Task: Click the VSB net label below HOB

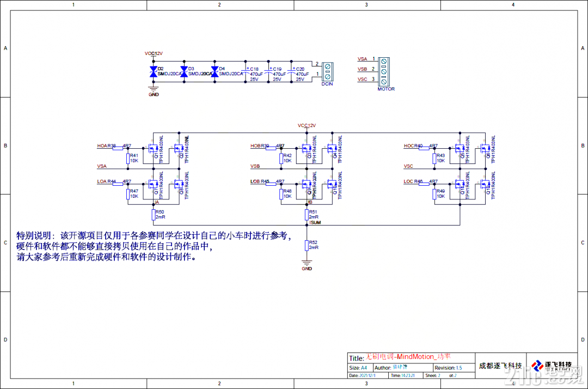Action: click(x=255, y=166)
